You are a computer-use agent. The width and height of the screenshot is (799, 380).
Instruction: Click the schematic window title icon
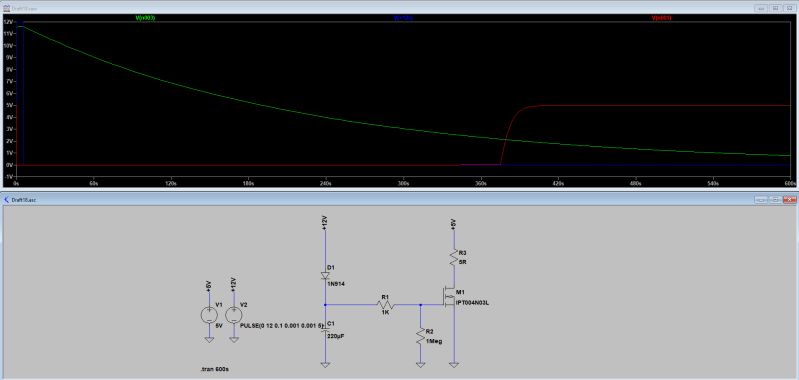click(6, 200)
